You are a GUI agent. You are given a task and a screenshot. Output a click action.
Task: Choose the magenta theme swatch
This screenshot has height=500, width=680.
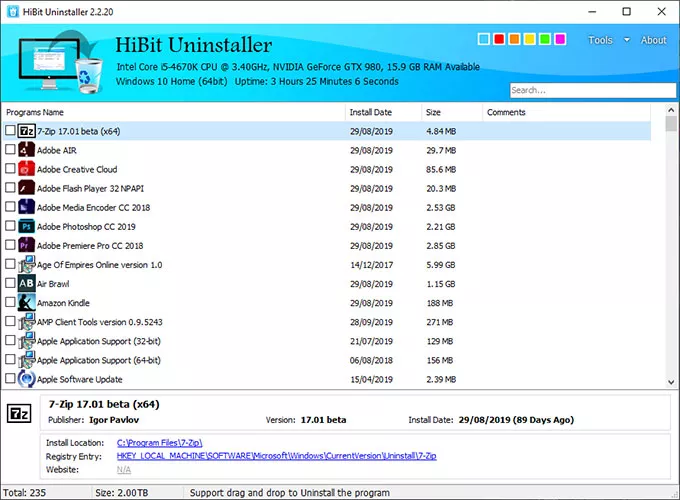click(560, 39)
